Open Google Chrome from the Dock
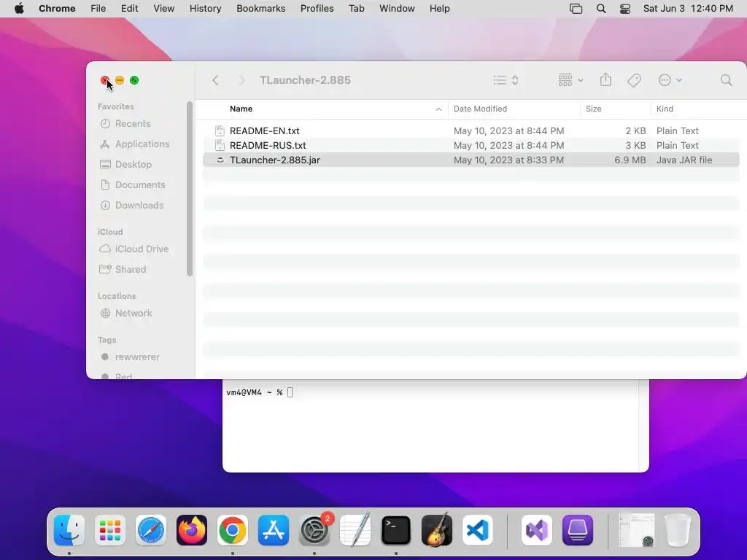The width and height of the screenshot is (747, 560). [233, 530]
